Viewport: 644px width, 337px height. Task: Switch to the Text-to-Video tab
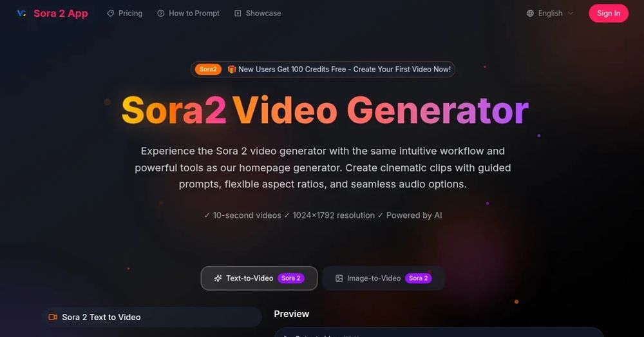259,278
